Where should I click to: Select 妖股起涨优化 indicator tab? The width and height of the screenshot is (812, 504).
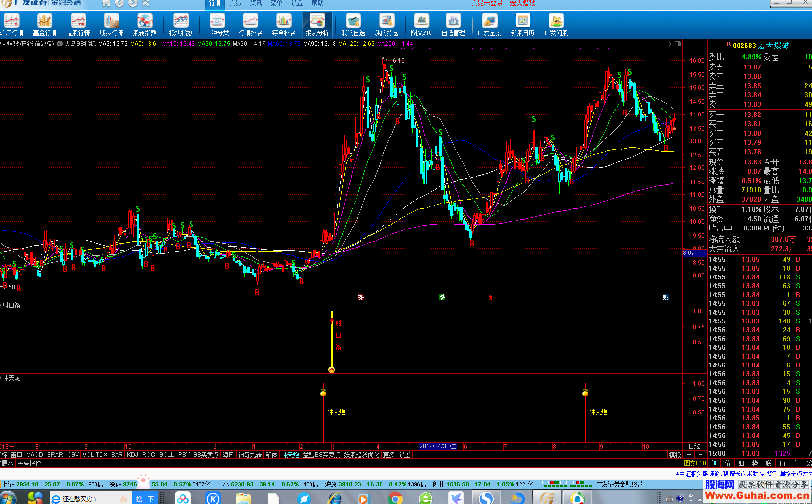[361, 455]
